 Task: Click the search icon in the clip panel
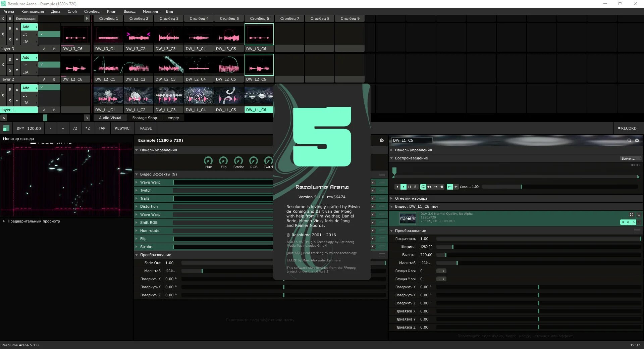pos(629,140)
